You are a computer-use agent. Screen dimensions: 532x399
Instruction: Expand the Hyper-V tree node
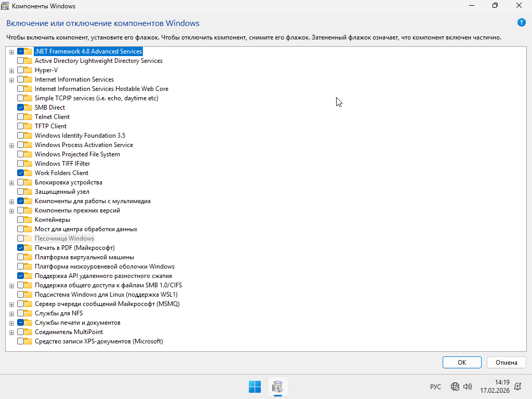point(11,71)
